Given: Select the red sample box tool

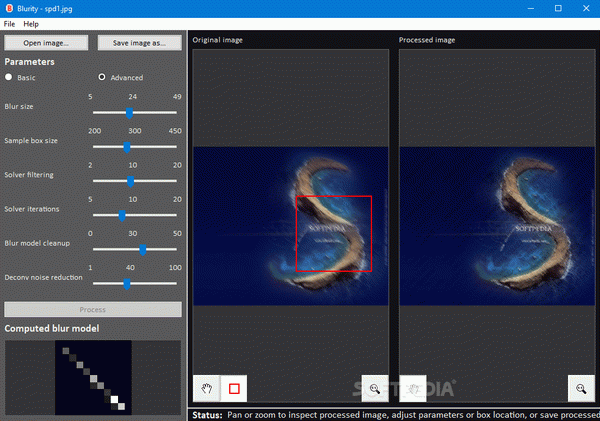Looking at the screenshot, I should point(234,388).
